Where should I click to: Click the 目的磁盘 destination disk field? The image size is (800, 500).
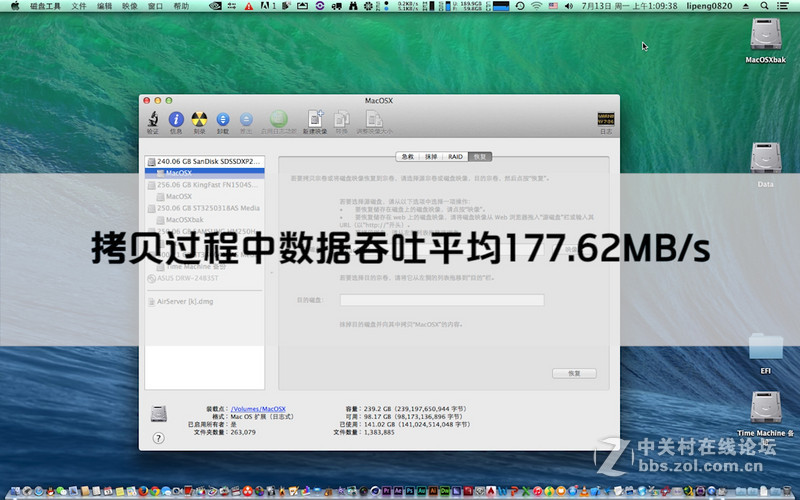(442, 300)
